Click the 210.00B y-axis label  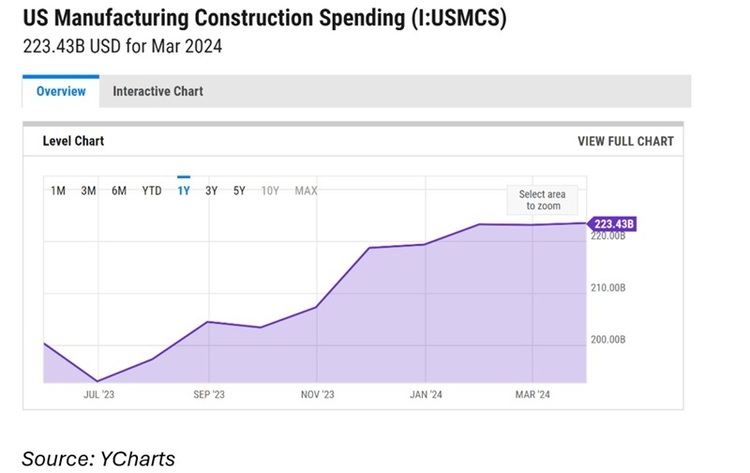coord(608,288)
